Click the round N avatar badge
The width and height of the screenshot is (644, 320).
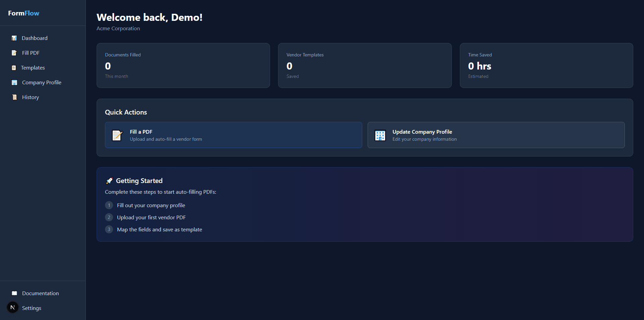[13, 308]
